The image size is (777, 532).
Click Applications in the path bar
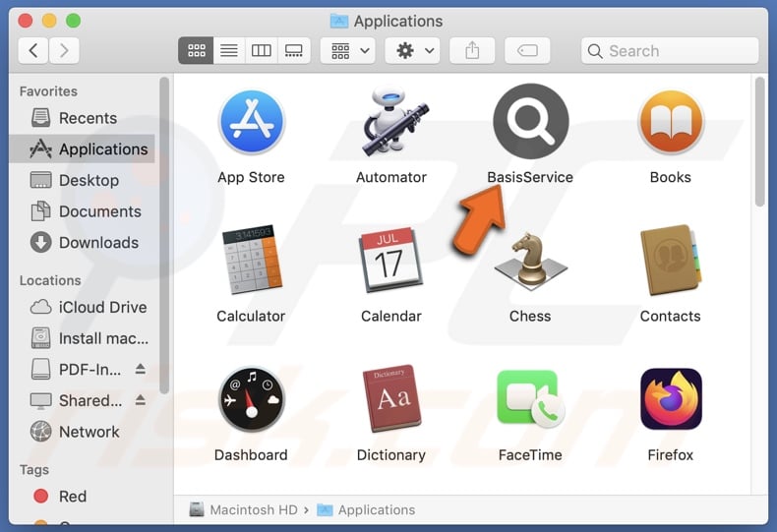pyautogui.click(x=366, y=509)
